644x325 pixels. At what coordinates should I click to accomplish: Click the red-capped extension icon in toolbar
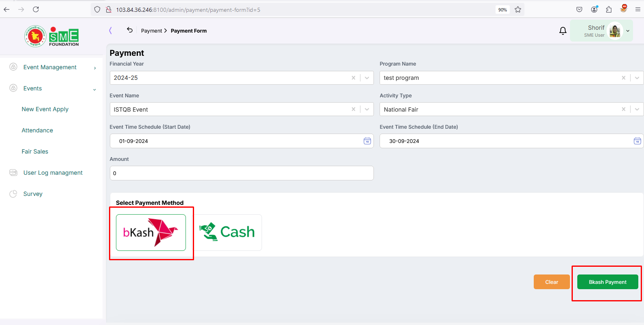click(624, 9)
